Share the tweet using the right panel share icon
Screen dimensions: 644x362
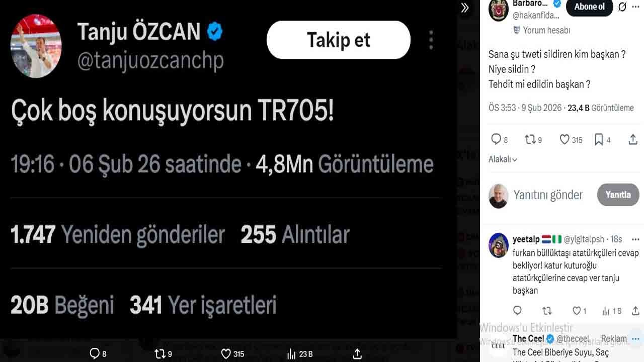click(633, 139)
